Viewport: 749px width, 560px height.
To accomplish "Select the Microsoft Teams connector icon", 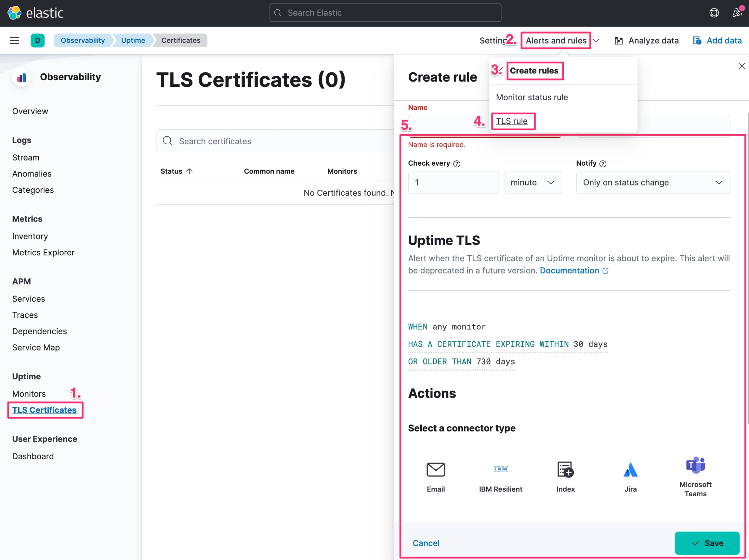I will point(695,465).
